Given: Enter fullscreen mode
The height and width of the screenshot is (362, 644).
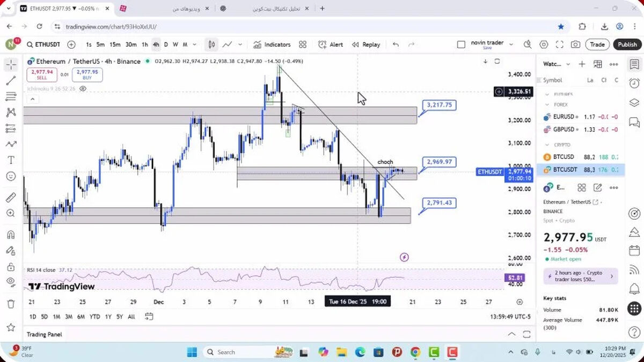Looking at the screenshot, I should (560, 45).
